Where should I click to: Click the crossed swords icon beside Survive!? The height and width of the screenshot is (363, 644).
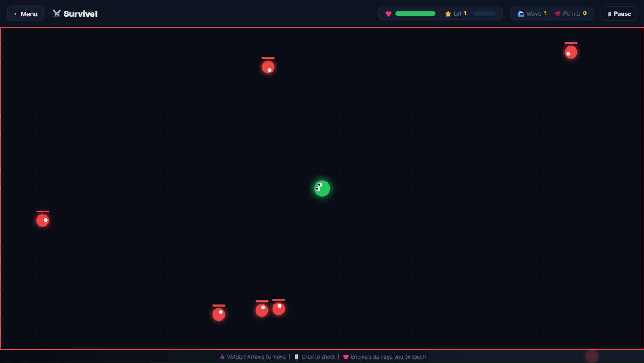click(x=57, y=13)
